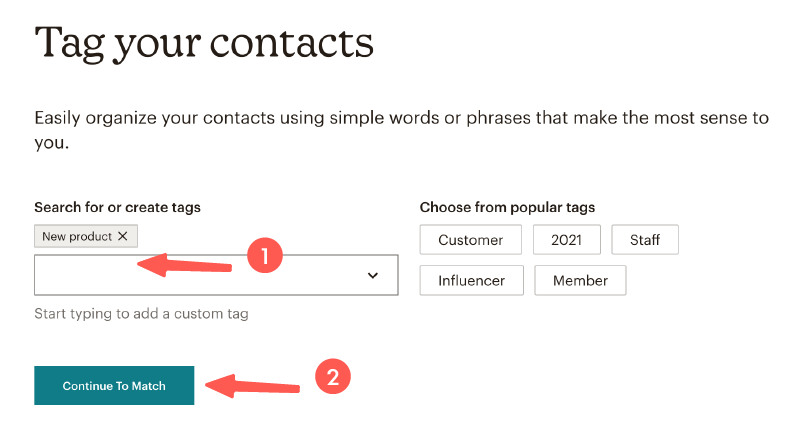Remove the New product tag
Viewport: 800px width, 423px height.
[122, 236]
